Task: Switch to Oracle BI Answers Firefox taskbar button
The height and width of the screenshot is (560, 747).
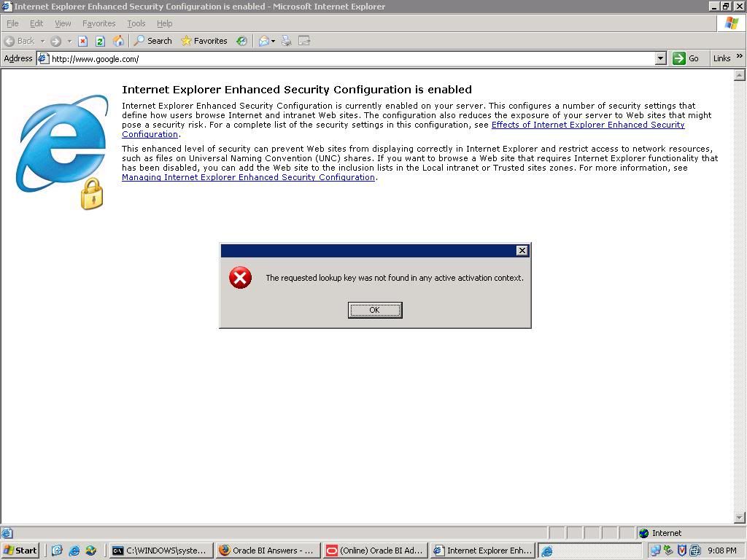Action: [267, 551]
